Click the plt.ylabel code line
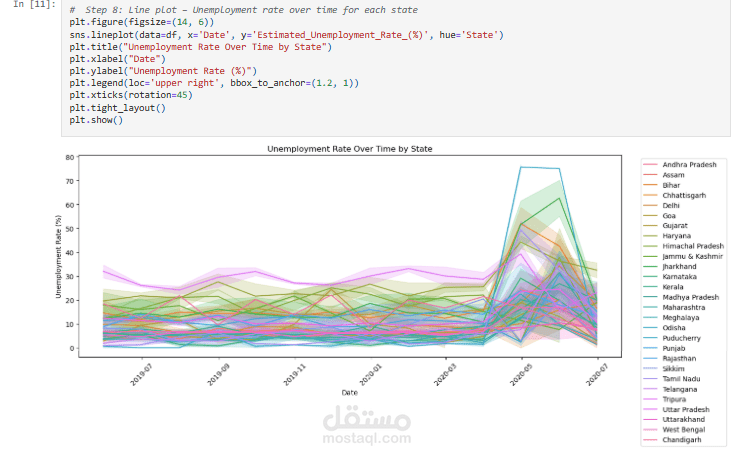 click(x=163, y=71)
